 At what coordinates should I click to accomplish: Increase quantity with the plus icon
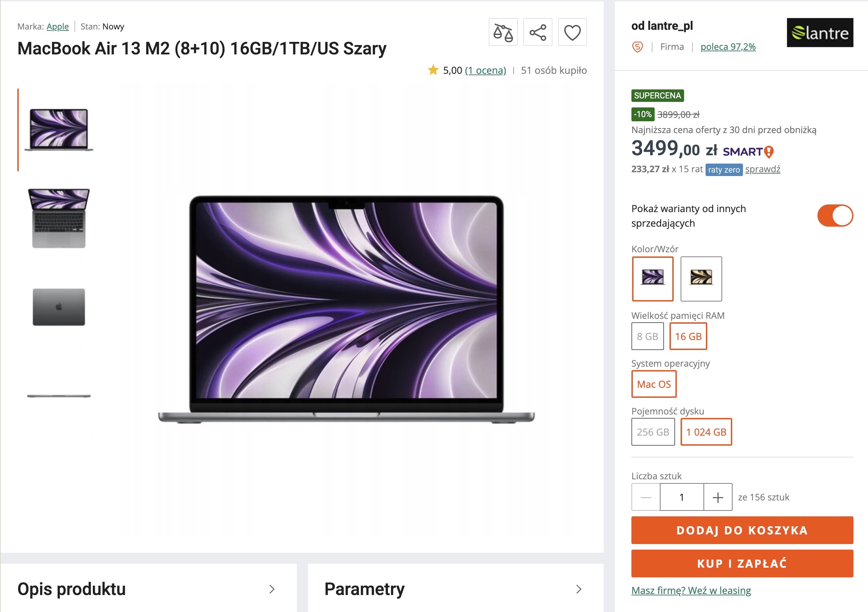pyautogui.click(x=718, y=497)
